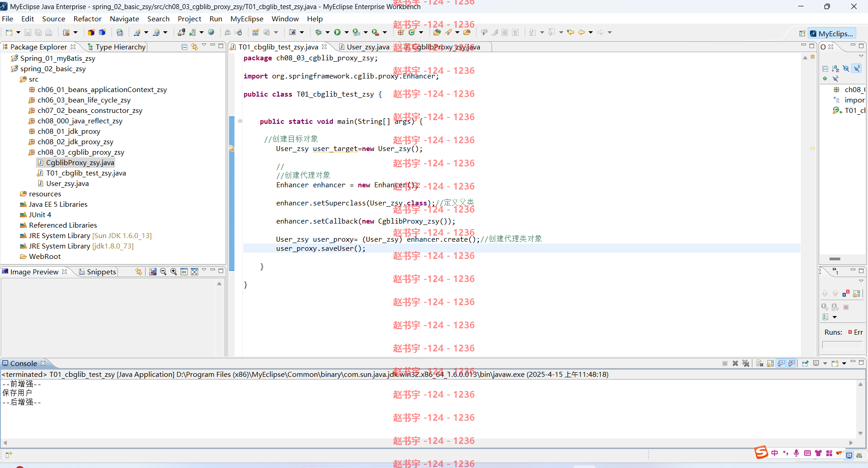Toggle Link with Selection in Image Preview

pyautogui.click(x=139, y=272)
